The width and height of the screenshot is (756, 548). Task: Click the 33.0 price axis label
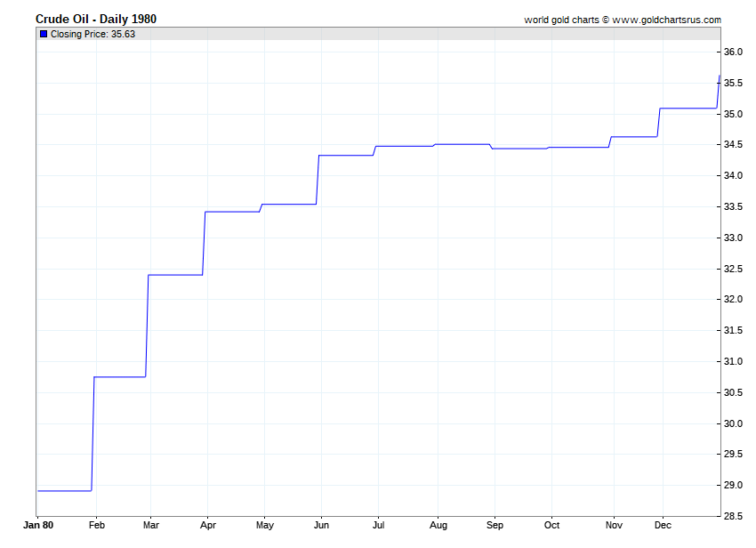tap(732, 238)
